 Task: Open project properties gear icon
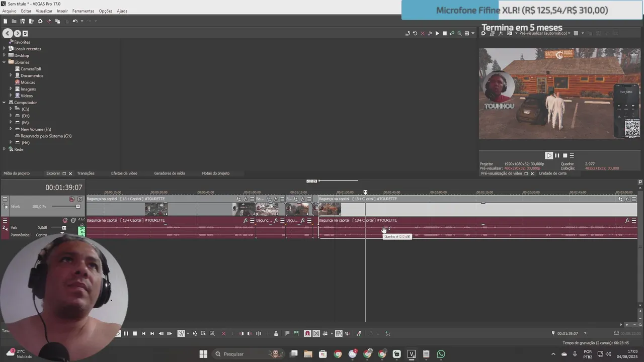pos(40,21)
